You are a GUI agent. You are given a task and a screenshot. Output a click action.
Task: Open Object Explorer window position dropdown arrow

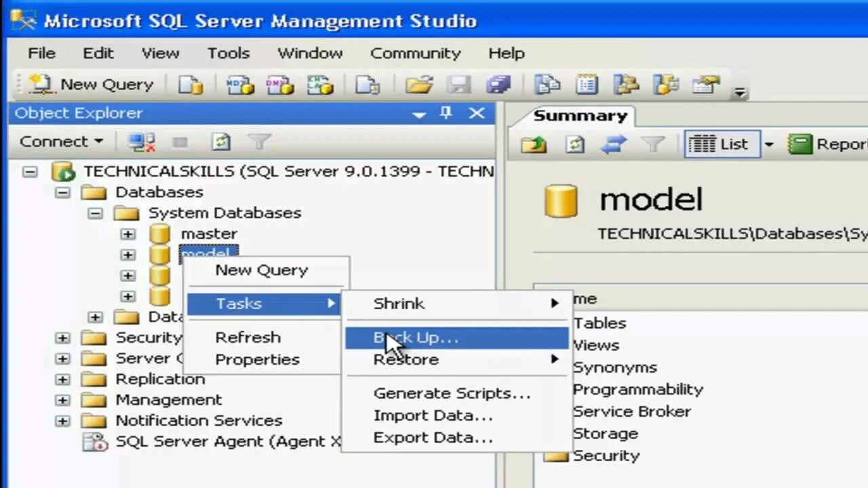419,114
